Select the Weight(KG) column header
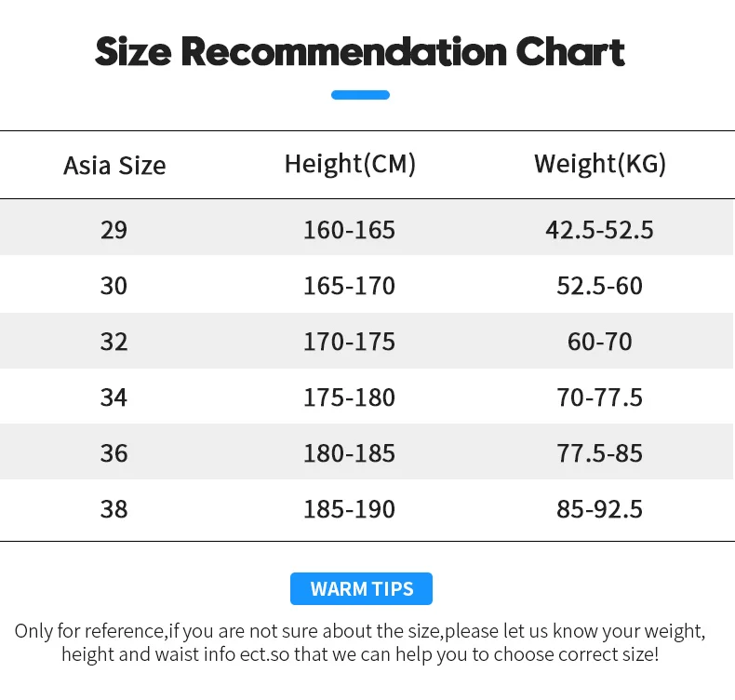The width and height of the screenshot is (735, 700). 600,164
